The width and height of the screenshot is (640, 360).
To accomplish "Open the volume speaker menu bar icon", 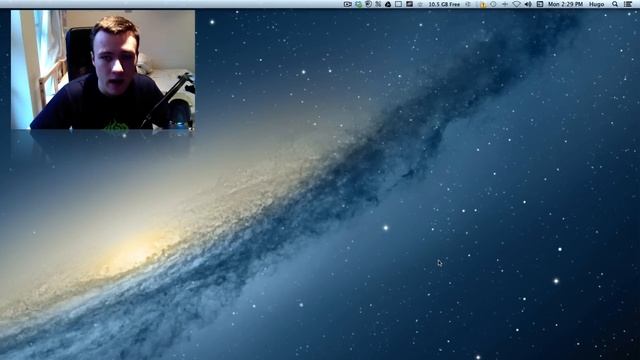I will coord(528,4).
